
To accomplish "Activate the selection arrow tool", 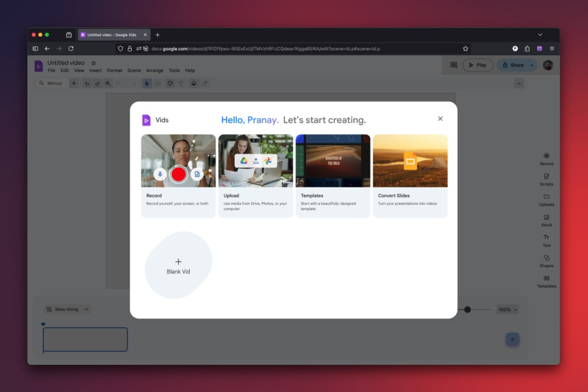I will tap(147, 83).
